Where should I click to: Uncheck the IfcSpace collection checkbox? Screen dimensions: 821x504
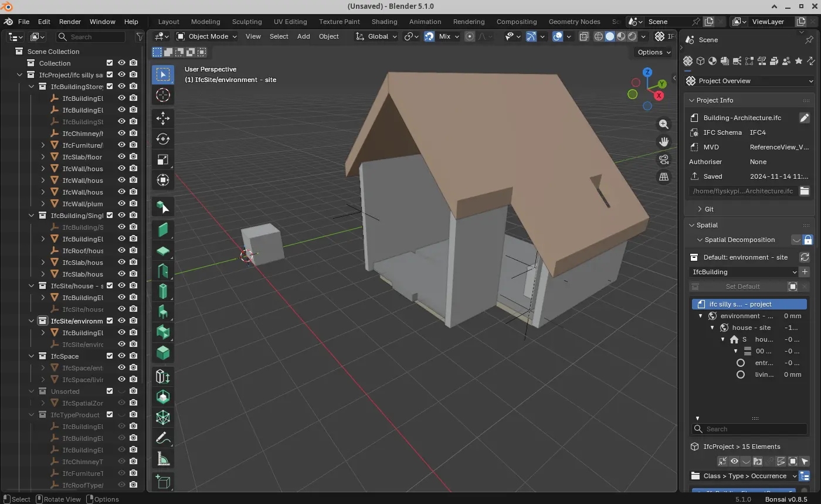[x=110, y=356]
